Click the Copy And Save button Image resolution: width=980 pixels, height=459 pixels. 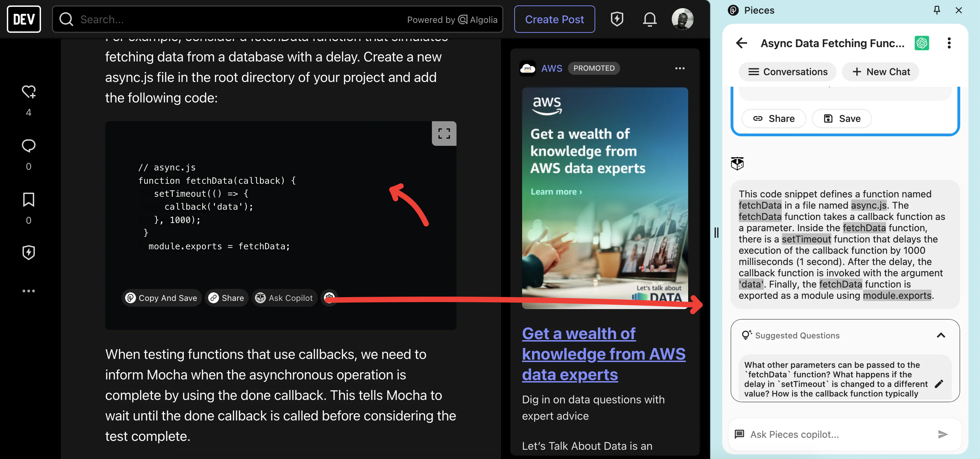pos(161,298)
